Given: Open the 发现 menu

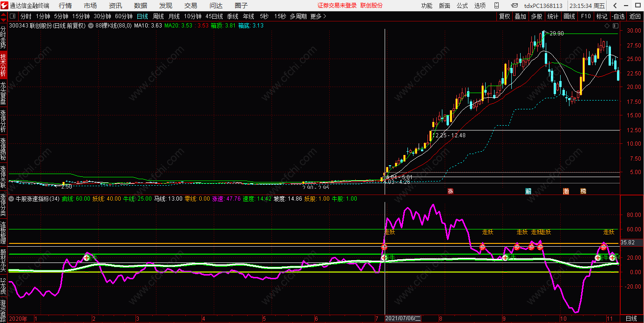Looking at the screenshot, I should tap(165, 6).
